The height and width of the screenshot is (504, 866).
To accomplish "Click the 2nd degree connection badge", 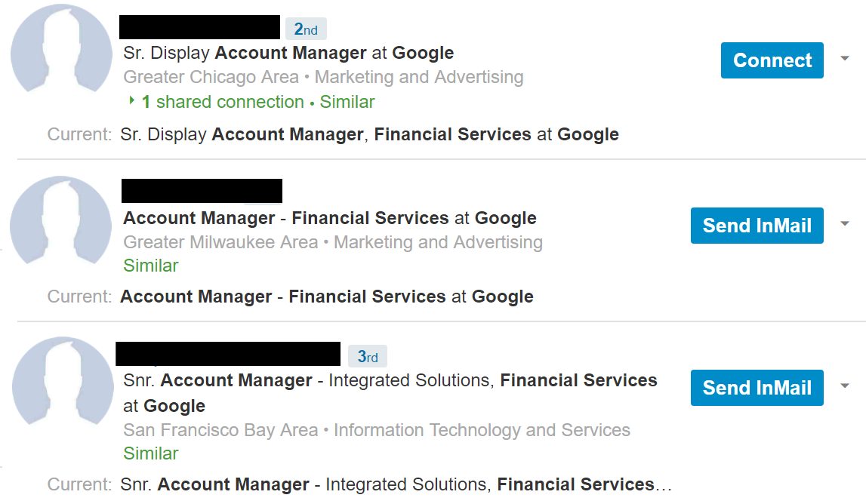I will click(x=306, y=29).
